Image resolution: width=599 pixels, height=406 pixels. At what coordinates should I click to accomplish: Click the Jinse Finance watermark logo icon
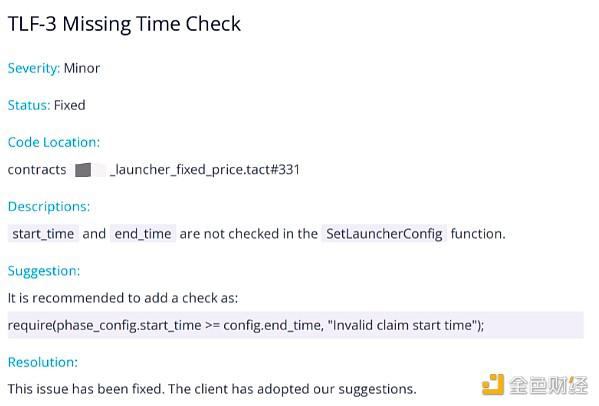click(x=492, y=384)
